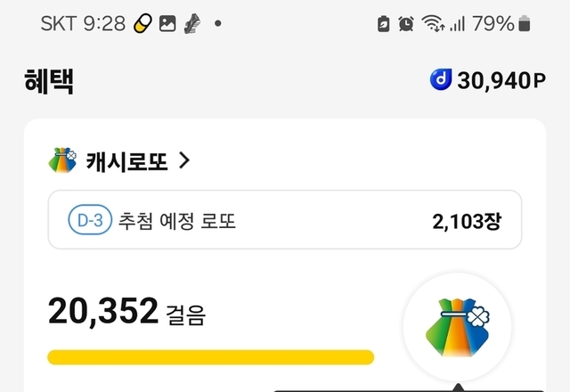Tap the 20,352 걸음 step count
Screen dimensions: 570x392
pyautogui.click(x=126, y=312)
